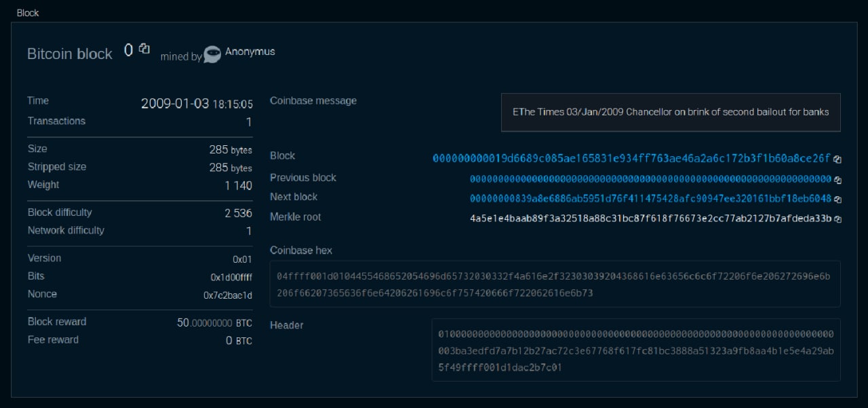The height and width of the screenshot is (408, 868).
Task: Click the Coinbase hex label
Action: 301,251
